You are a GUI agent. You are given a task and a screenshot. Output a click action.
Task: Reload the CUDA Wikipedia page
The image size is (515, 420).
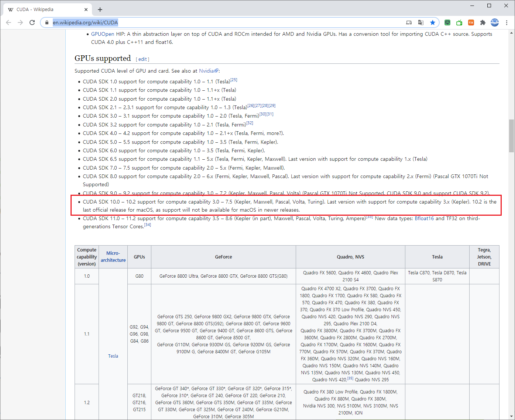point(32,22)
